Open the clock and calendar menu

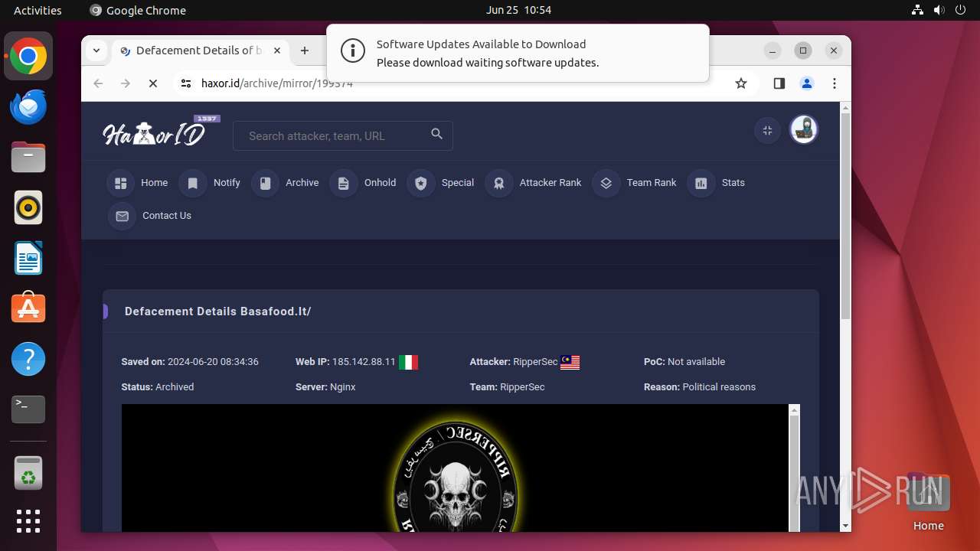[518, 10]
